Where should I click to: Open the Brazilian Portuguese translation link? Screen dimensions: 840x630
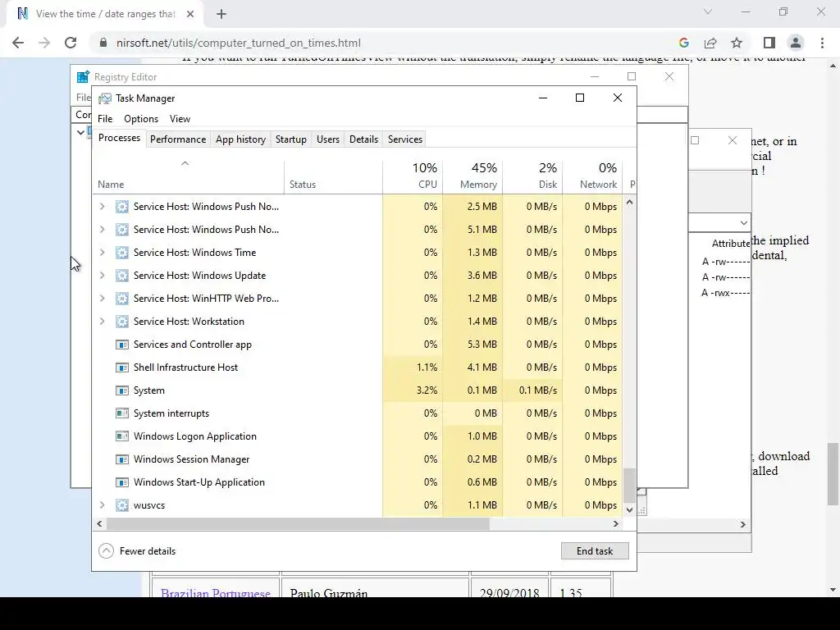point(216,592)
